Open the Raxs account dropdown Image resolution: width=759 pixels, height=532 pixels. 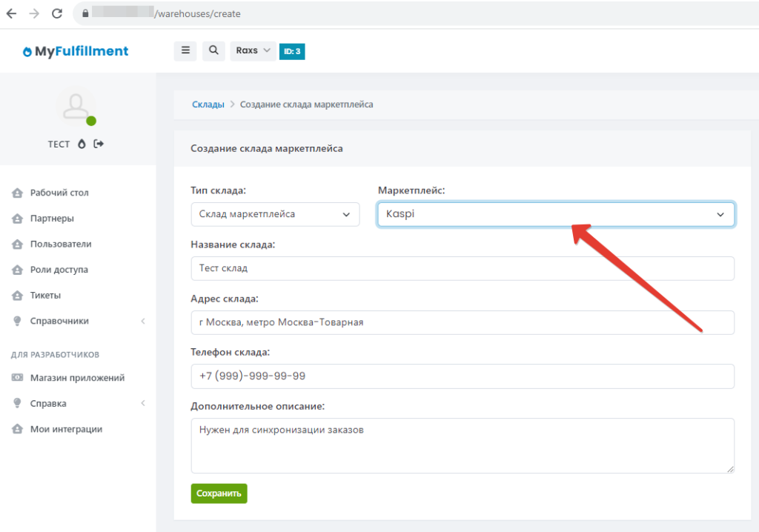tap(253, 50)
